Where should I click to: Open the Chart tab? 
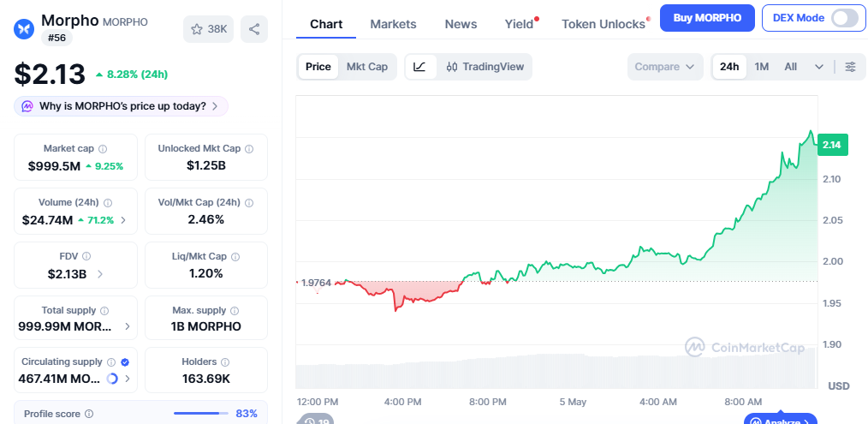(x=326, y=24)
